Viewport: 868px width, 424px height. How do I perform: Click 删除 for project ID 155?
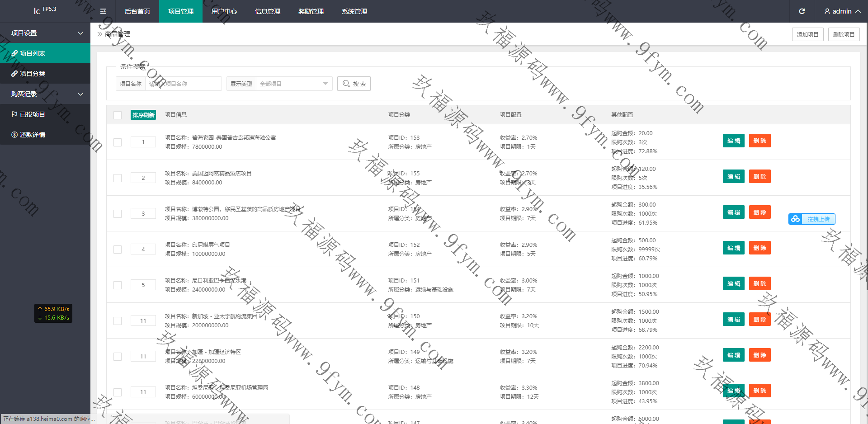click(759, 177)
